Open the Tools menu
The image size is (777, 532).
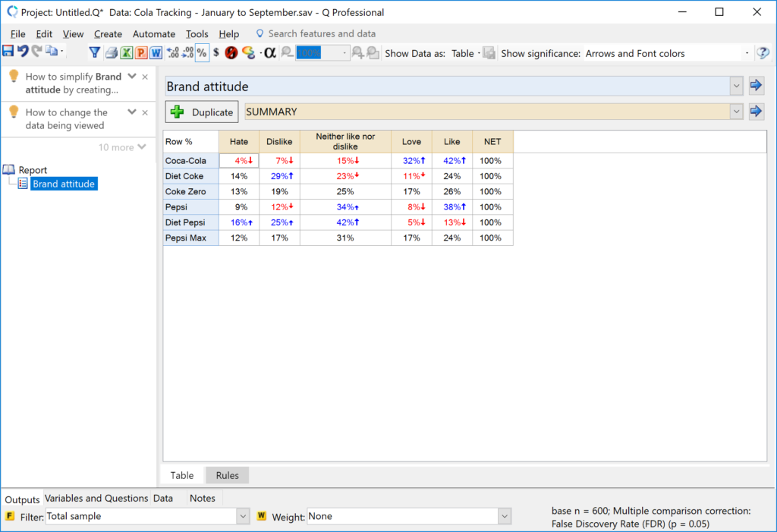point(197,33)
